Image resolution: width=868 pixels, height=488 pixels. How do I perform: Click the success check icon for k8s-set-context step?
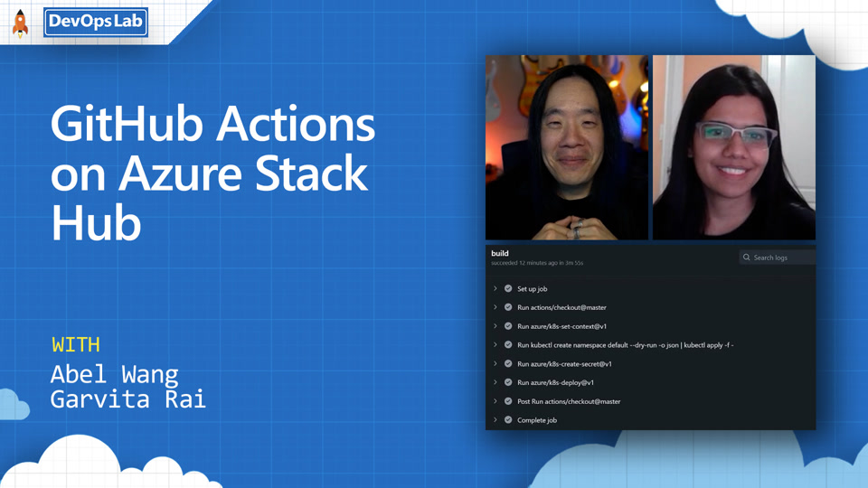coord(508,326)
